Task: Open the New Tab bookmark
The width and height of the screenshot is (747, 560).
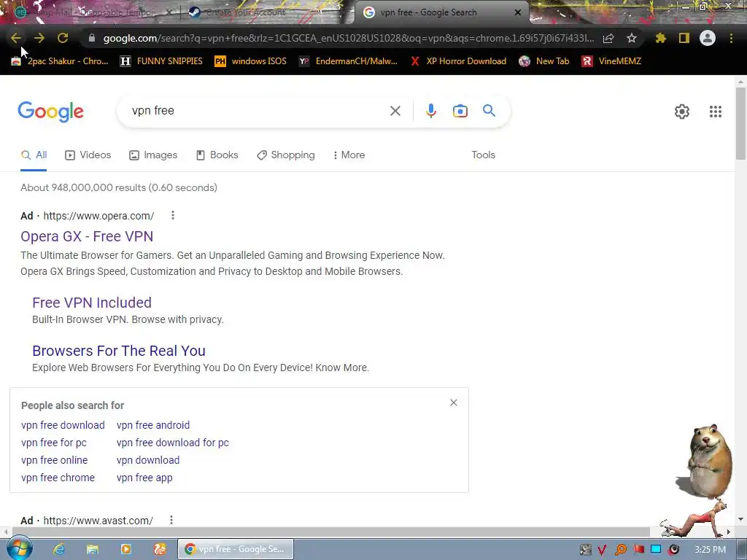Action: [544, 61]
